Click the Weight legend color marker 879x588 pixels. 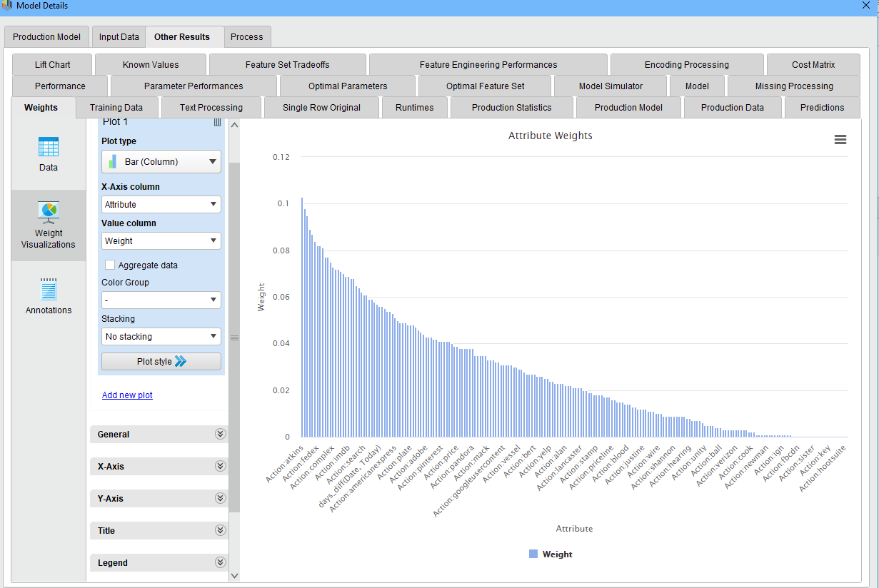tap(533, 554)
